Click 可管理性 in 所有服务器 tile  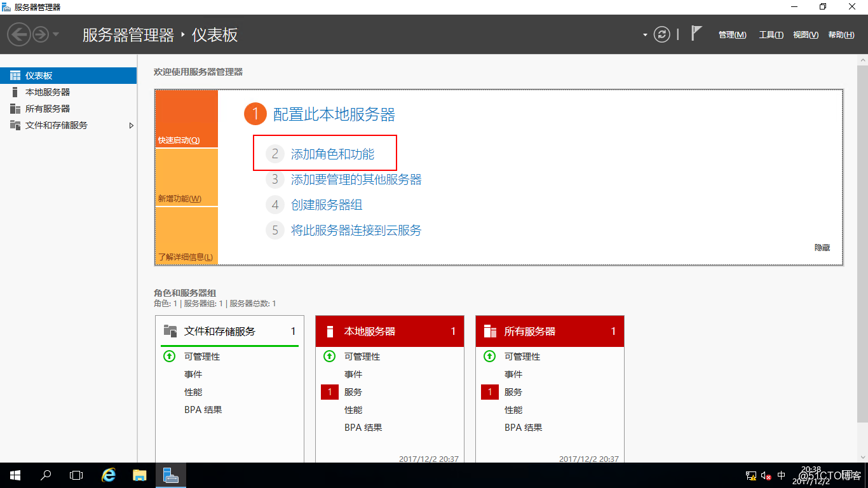coord(522,356)
